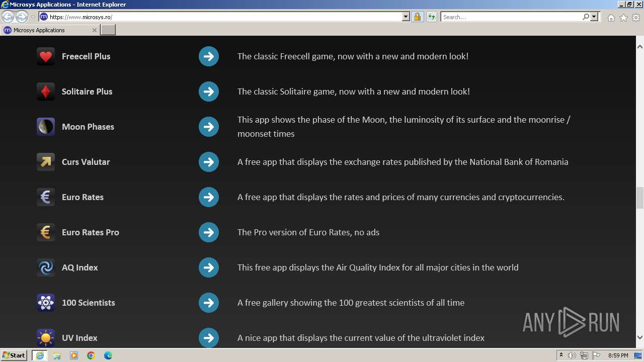Open Curs Valutar via its blue arrow
Viewport: 644px width, 362px height.
pyautogui.click(x=209, y=162)
